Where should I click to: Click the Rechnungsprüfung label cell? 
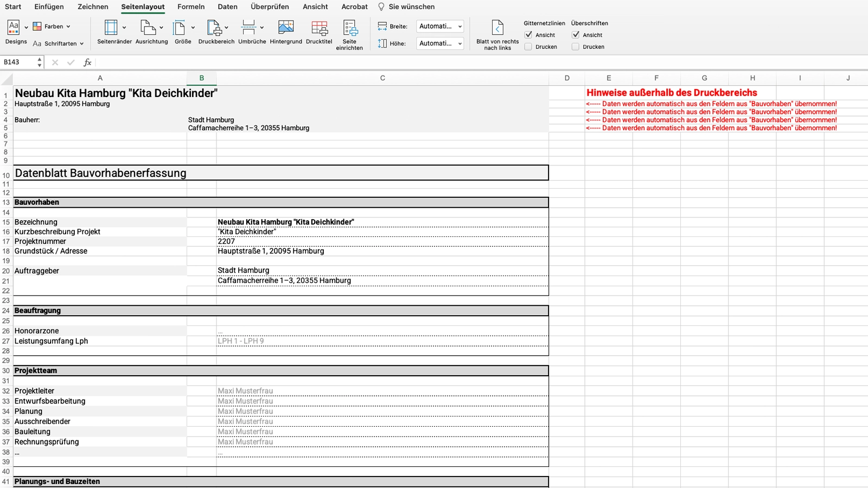pos(100,442)
